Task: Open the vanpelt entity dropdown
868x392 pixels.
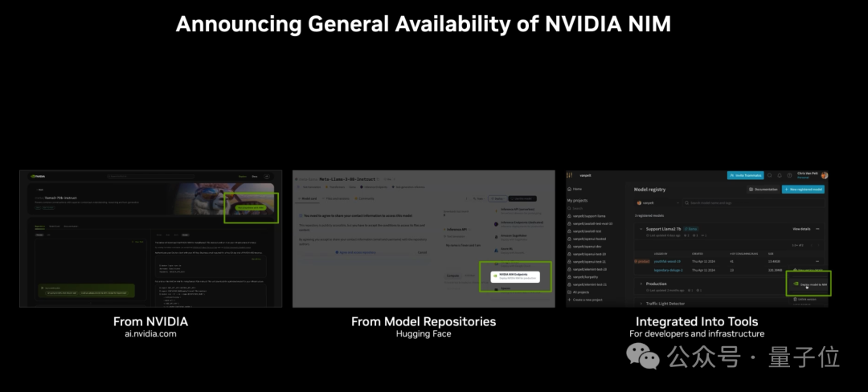Action: [659, 202]
